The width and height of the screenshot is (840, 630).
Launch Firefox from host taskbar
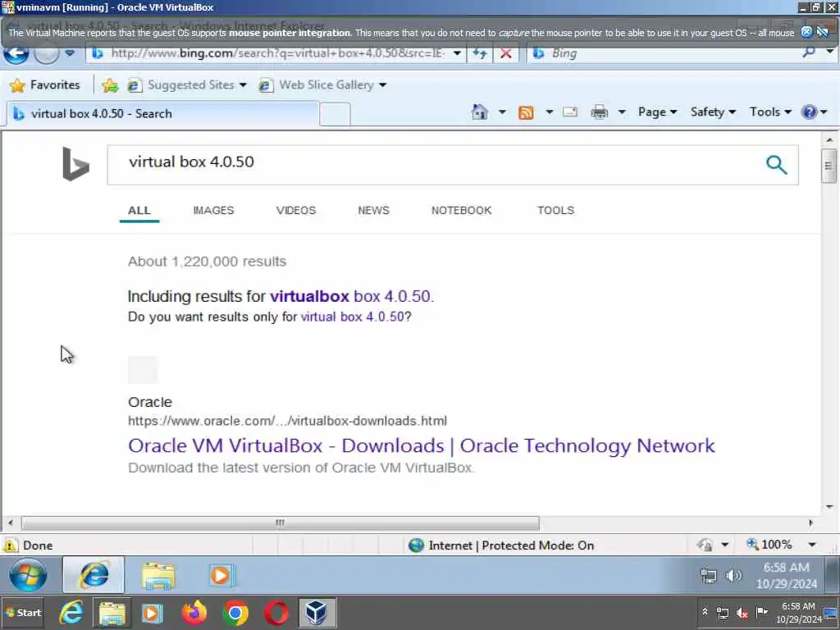point(194,613)
